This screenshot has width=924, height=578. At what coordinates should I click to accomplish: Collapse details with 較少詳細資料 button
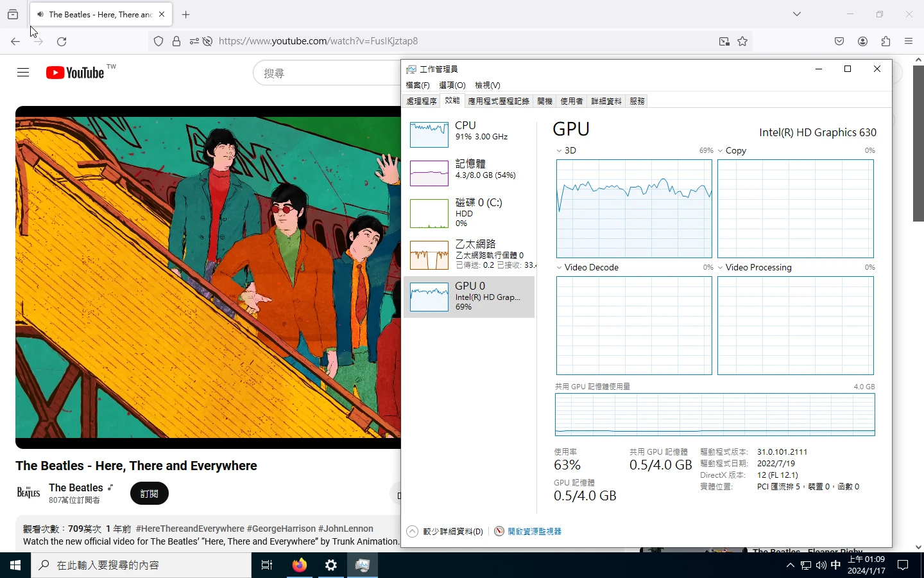445,531
